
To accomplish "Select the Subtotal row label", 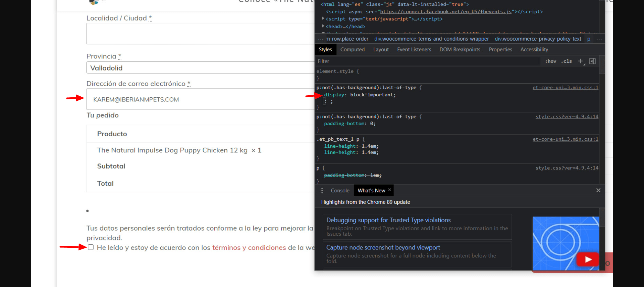I will [x=111, y=166].
